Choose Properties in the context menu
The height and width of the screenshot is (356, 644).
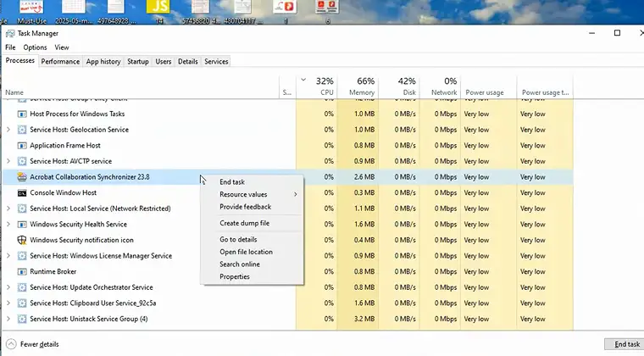point(252,277)
